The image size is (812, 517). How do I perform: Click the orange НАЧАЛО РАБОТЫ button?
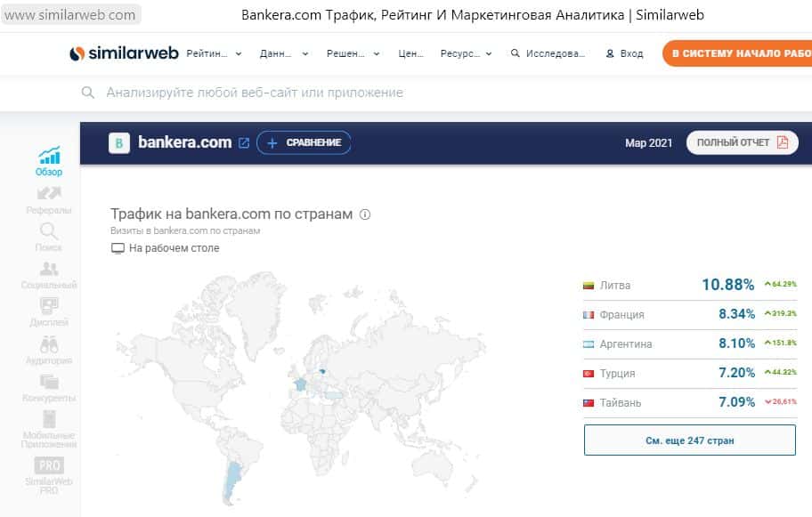(737, 53)
